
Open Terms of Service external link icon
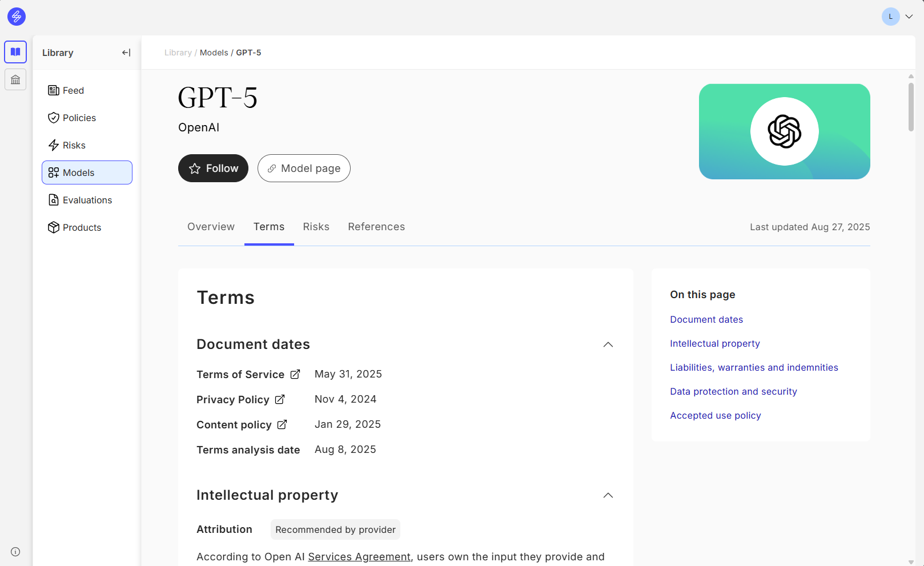[x=295, y=375]
